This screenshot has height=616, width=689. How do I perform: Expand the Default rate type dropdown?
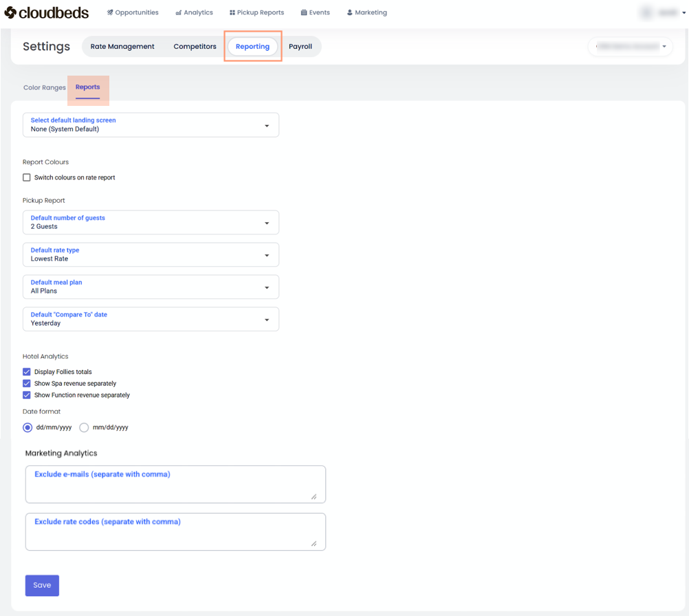coord(151,254)
